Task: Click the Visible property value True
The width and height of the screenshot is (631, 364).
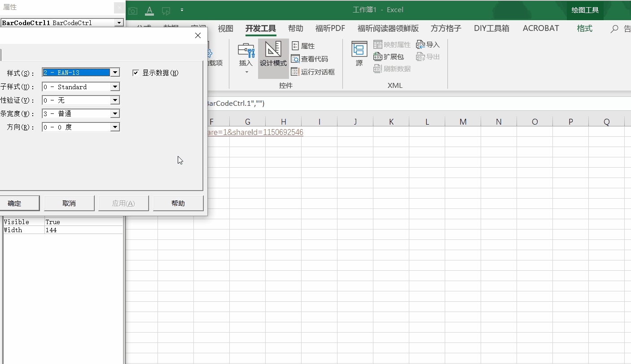Action: 84,222
